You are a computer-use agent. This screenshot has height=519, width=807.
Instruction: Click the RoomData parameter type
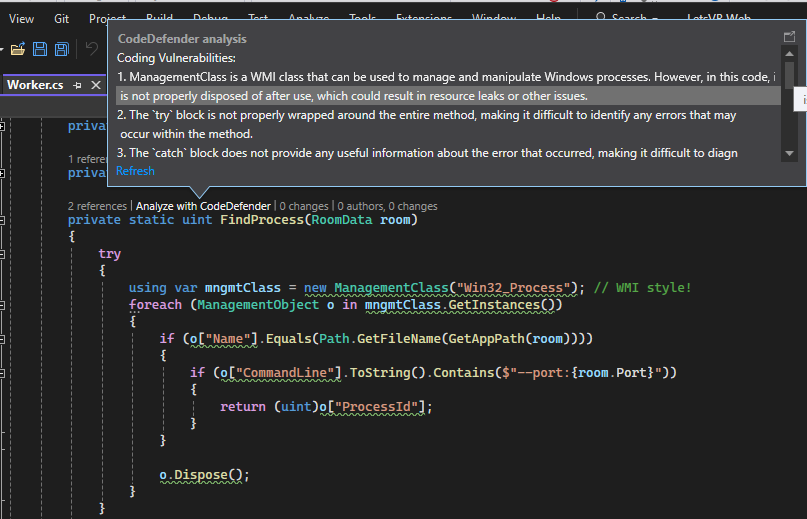tap(342, 220)
